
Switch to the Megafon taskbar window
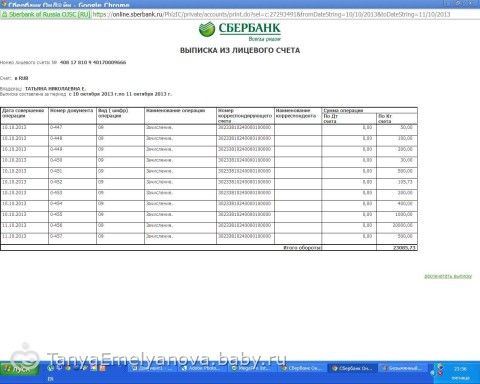253,368
